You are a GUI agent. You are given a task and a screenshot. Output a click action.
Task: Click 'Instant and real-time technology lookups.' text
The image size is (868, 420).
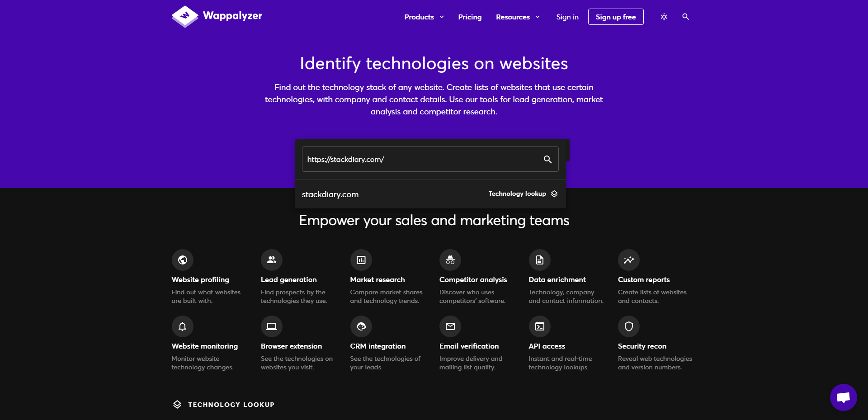click(561, 363)
